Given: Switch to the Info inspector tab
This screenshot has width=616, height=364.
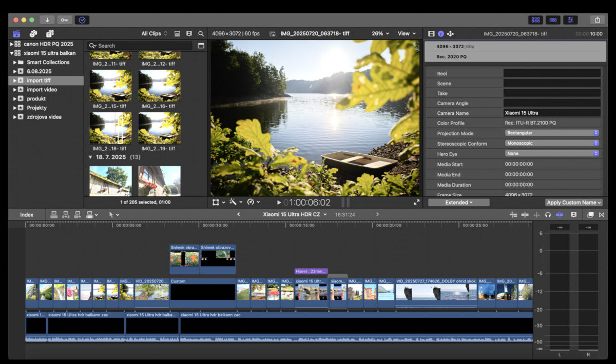Looking at the screenshot, I should point(440,34).
